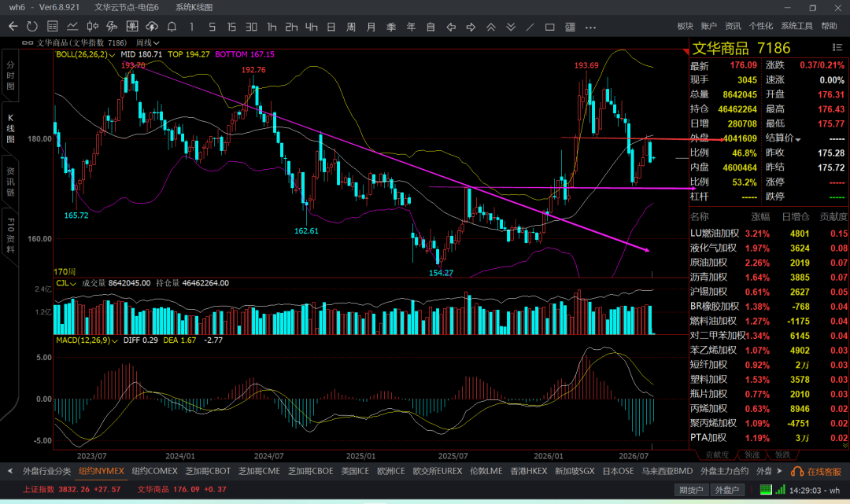Switch to 分时图 side tab
Screen dimensions: 850x504
pyautogui.click(x=10, y=75)
